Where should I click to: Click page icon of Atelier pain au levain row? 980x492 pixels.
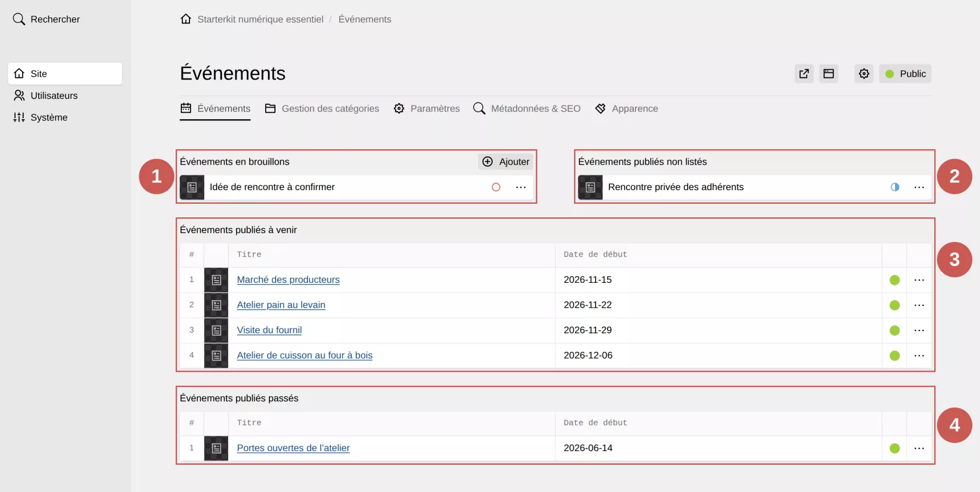point(216,305)
